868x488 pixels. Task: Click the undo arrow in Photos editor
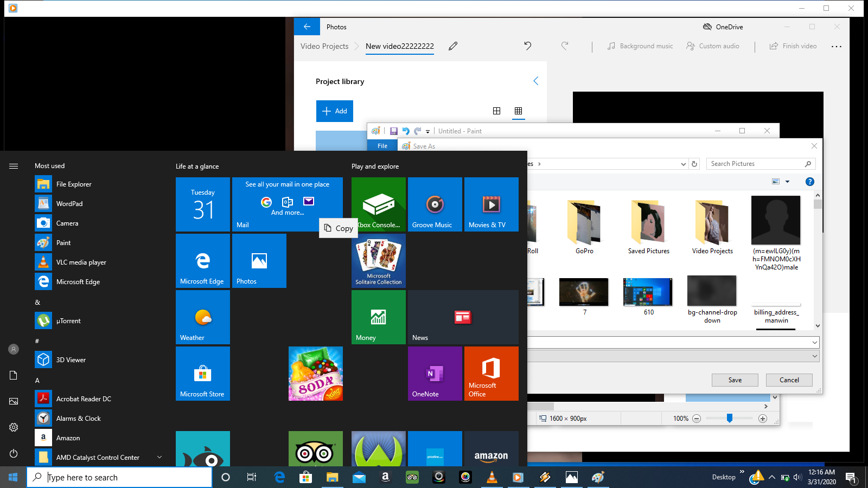click(x=527, y=46)
